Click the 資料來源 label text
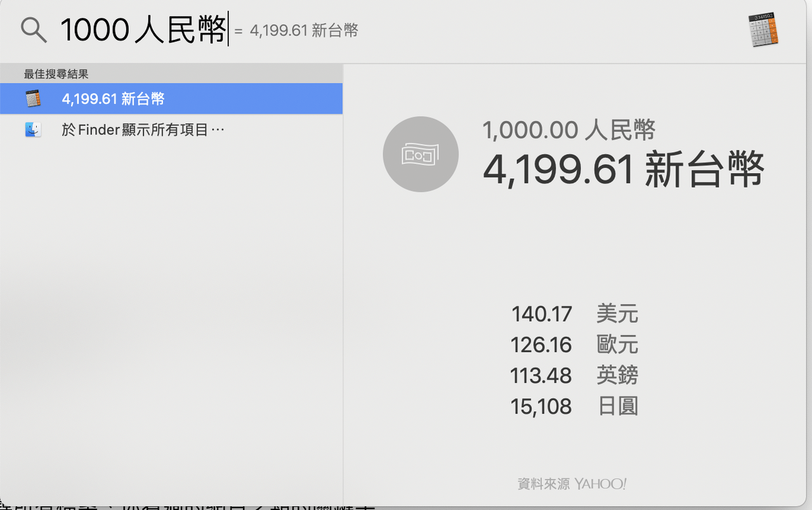 544,484
